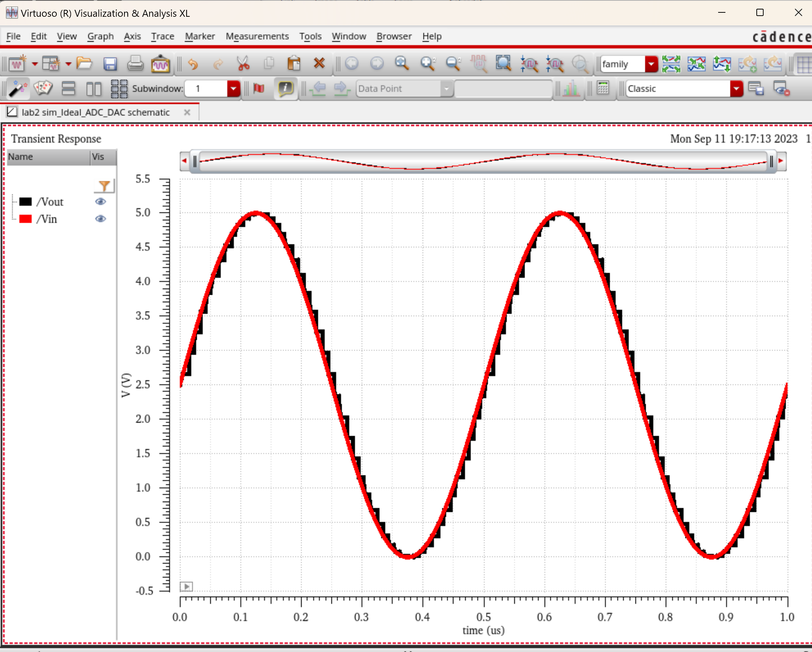Expand the Subwindow number dropdown
Screen dimensions: 812x652
[x=233, y=89]
